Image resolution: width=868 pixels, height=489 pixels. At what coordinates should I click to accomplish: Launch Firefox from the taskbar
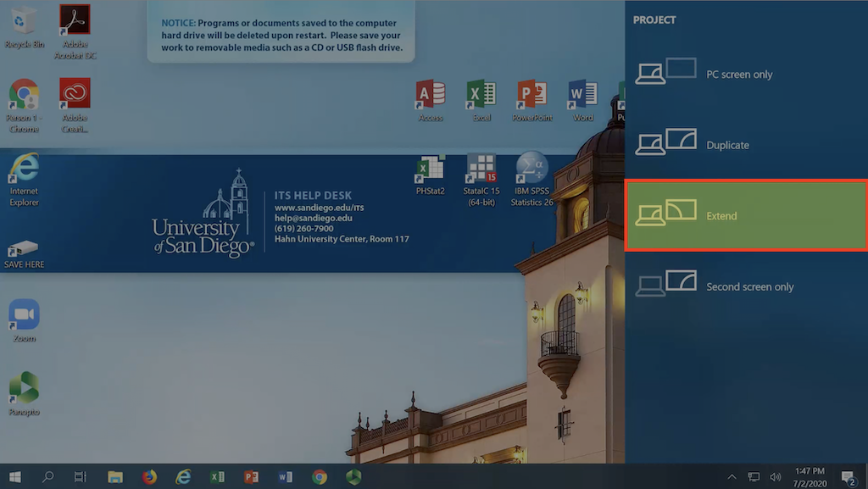(x=149, y=476)
